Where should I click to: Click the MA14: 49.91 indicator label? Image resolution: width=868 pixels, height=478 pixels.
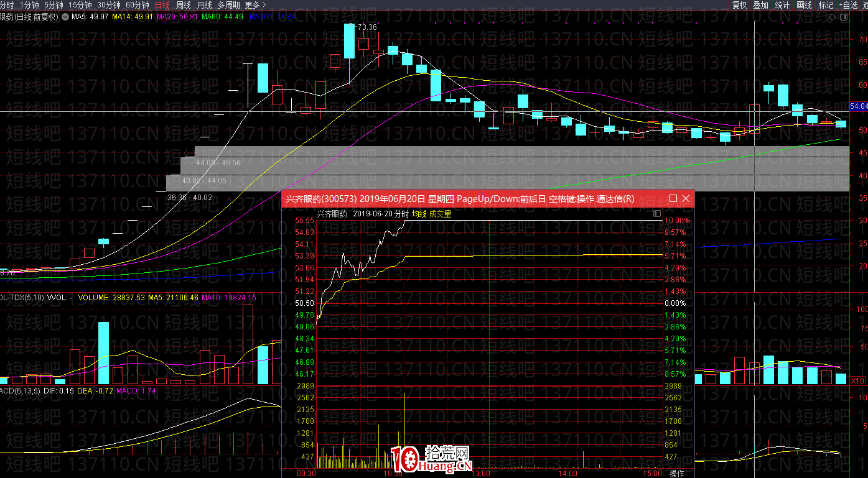(132, 17)
